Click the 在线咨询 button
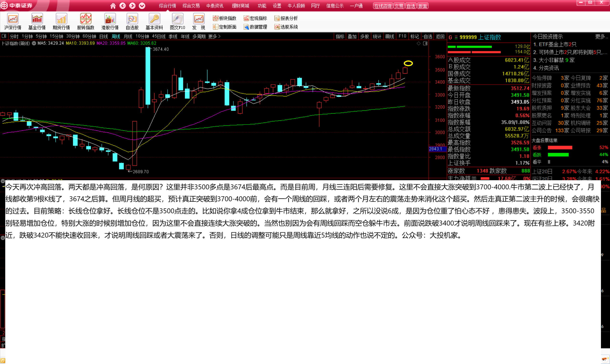610x364 pixels. (383, 6)
